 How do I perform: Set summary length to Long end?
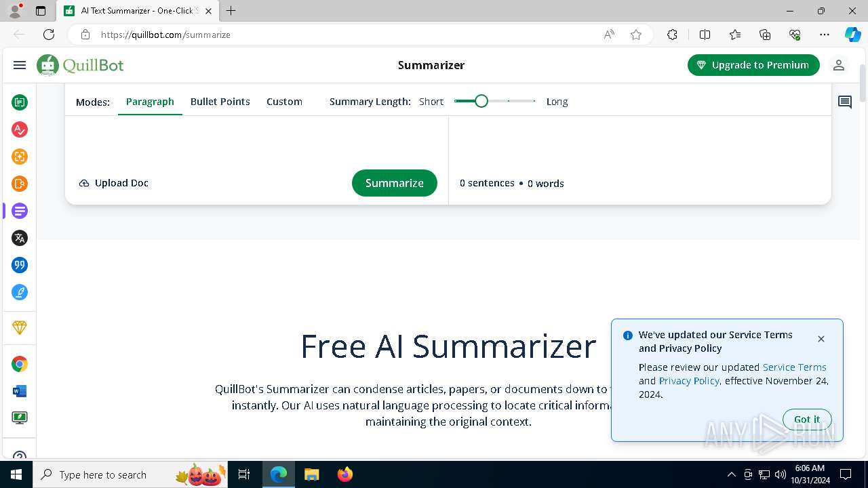point(534,101)
